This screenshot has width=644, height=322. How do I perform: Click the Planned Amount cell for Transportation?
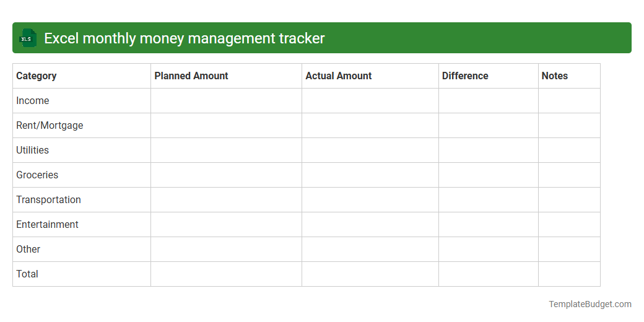click(226, 199)
